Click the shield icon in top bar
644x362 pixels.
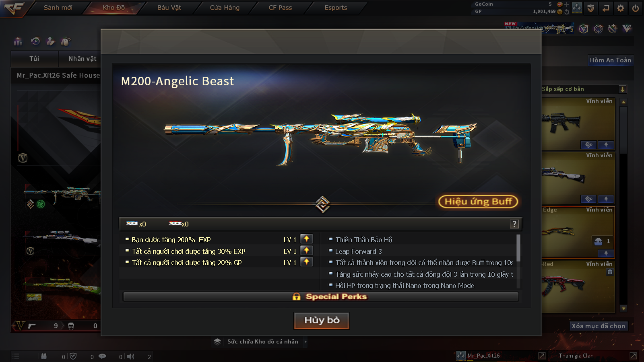tap(590, 8)
